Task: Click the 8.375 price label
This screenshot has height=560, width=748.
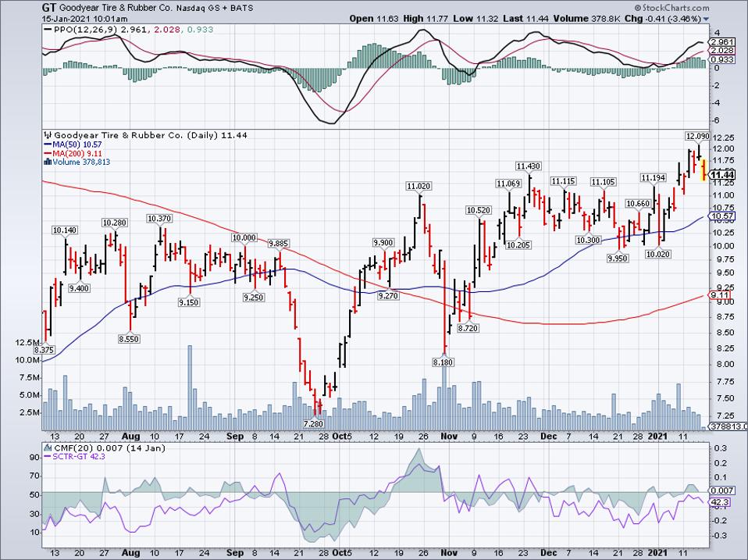Action: tap(44, 350)
